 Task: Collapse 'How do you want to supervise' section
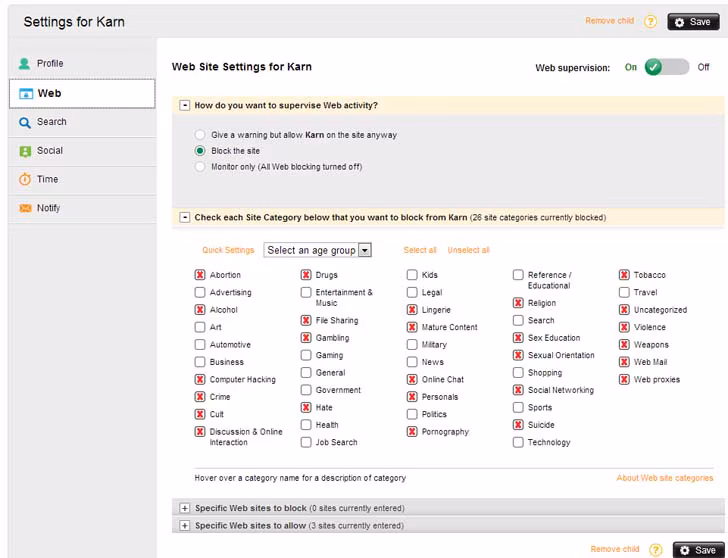coord(184,105)
